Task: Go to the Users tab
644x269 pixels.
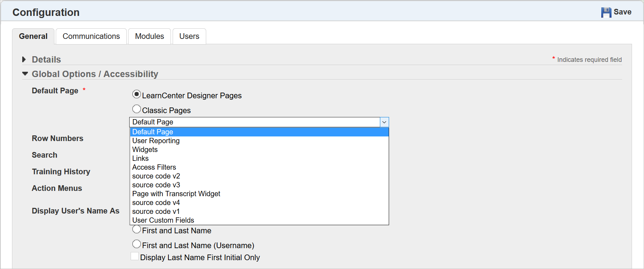Action: click(189, 36)
